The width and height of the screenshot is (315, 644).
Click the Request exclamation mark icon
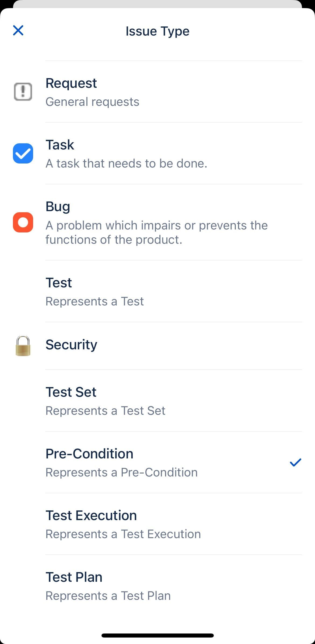tap(23, 92)
